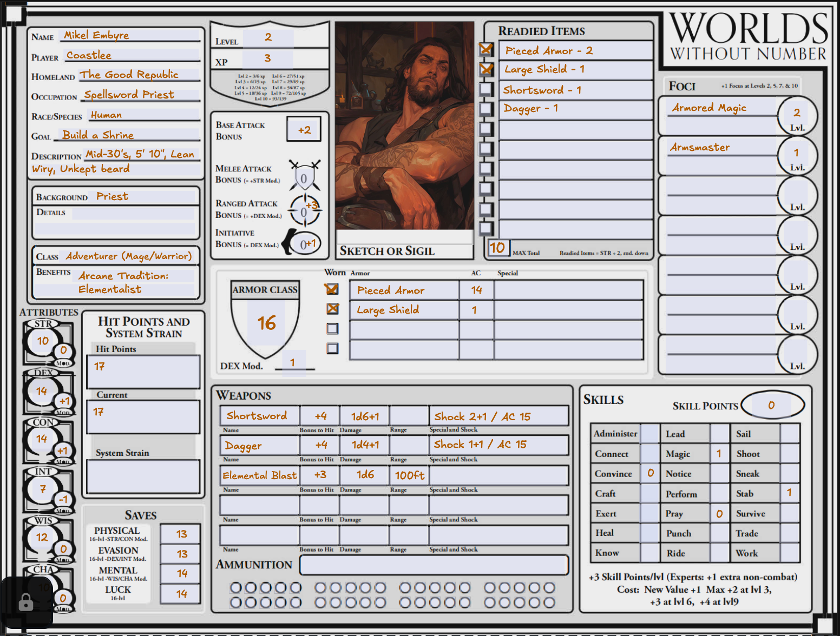This screenshot has width=840, height=636.
Task: Click the padlock icon in the corner
Action: coord(25,602)
